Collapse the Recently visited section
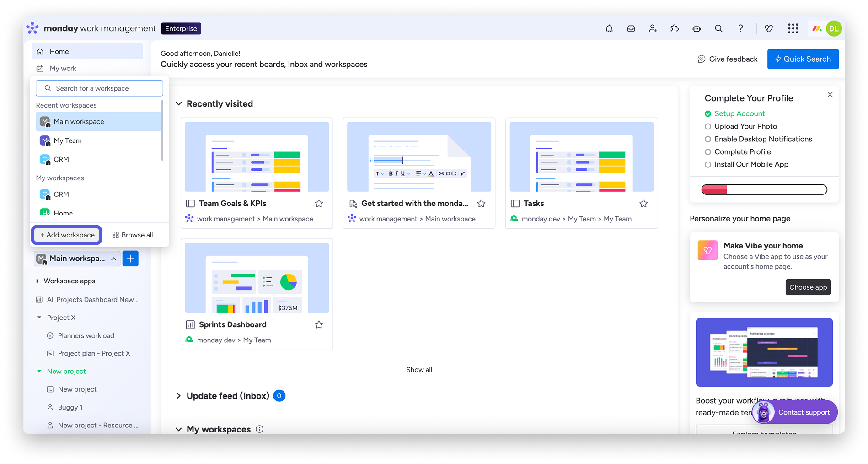Viewport: 868px width, 464px height. point(179,104)
